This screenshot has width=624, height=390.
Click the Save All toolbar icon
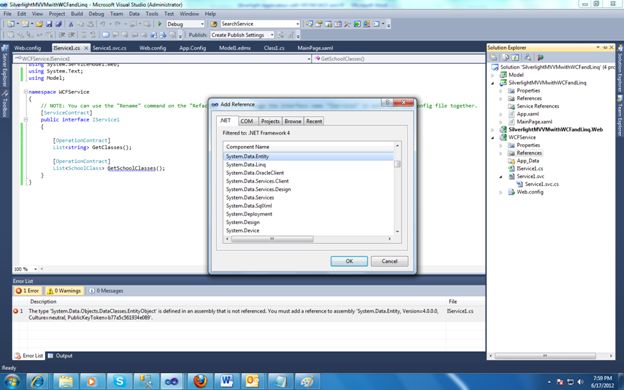coord(58,24)
